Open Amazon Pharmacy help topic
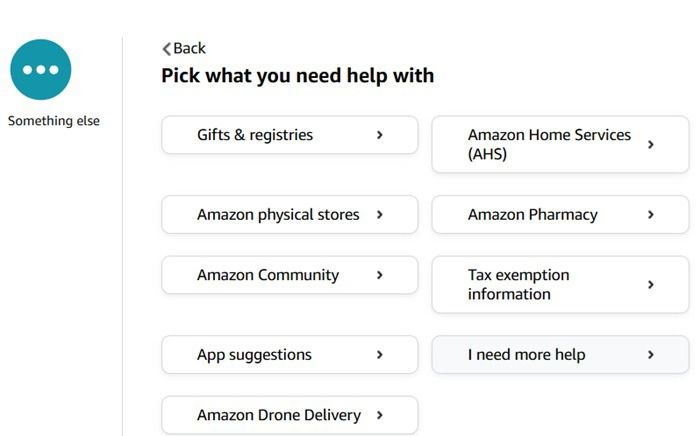This screenshot has width=700, height=436. point(533,215)
